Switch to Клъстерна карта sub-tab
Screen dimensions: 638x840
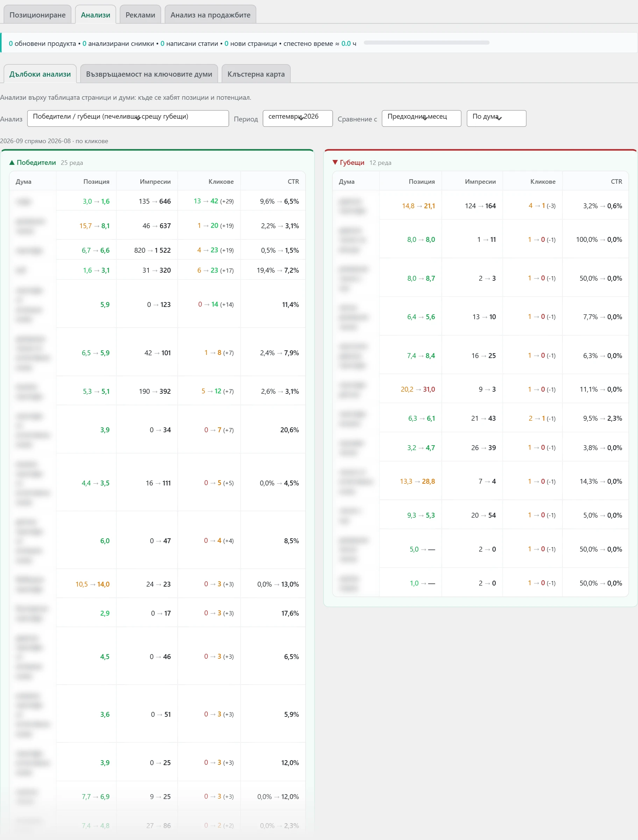[x=256, y=74]
